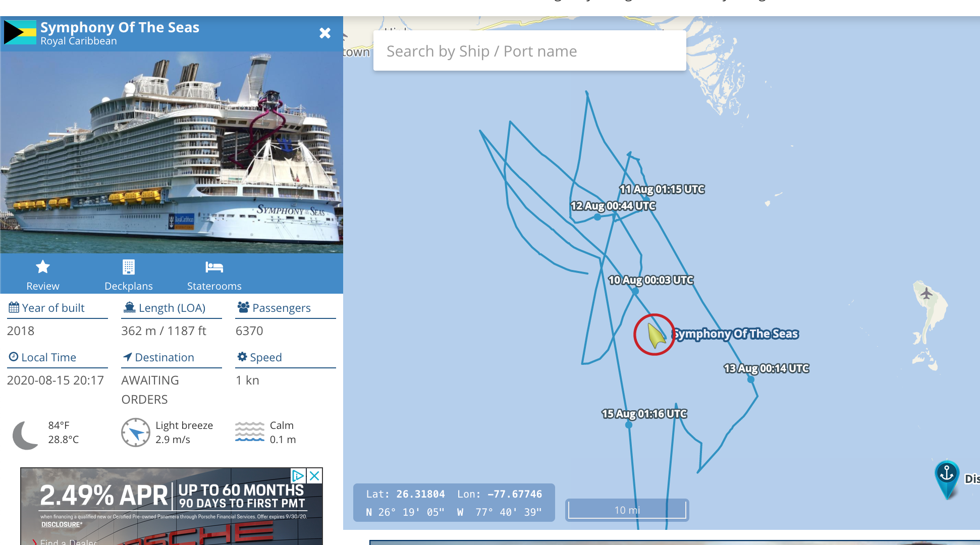Click the 15 Aug 01:16 UTC track point
Viewport: 980px width, 545px height.
629,425
